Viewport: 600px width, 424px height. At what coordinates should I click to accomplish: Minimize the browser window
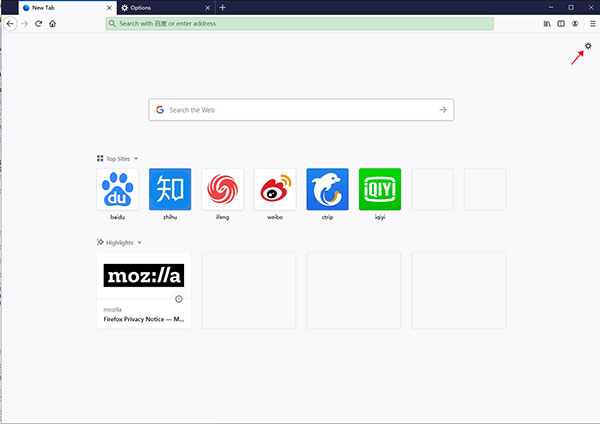(x=551, y=8)
